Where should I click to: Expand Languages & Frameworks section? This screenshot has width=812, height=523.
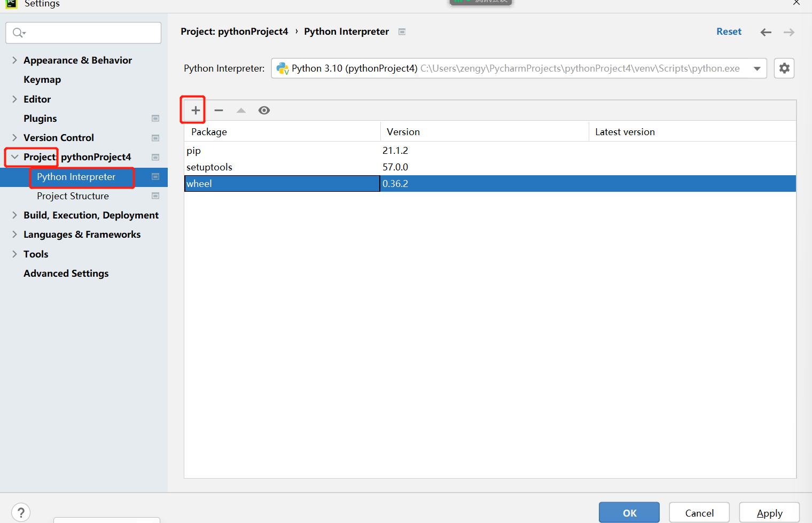(x=14, y=234)
